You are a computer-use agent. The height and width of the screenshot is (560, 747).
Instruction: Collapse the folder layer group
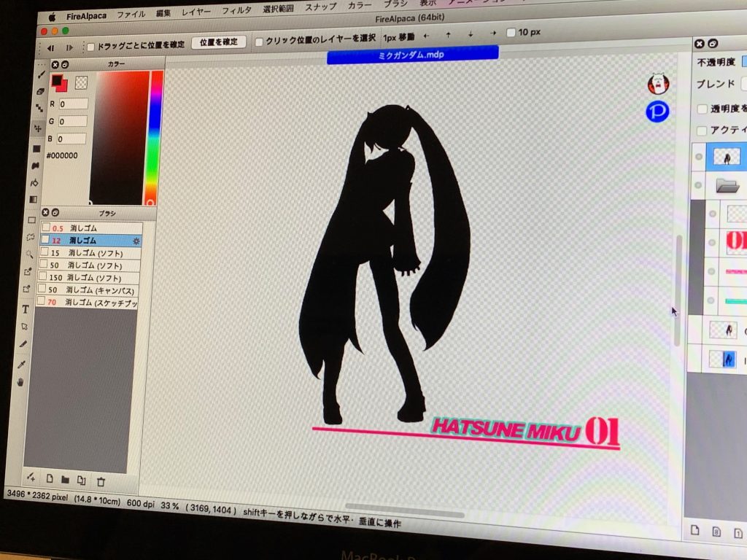pos(727,184)
